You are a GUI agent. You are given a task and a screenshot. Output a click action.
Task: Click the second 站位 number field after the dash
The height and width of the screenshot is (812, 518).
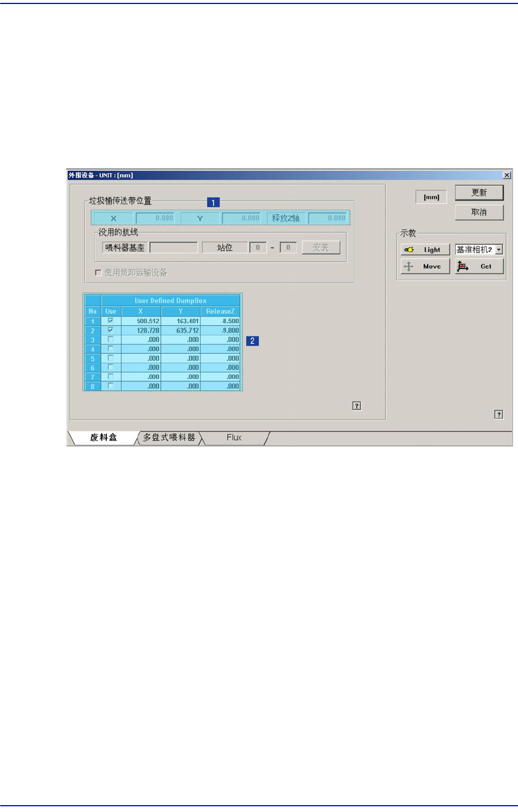[x=288, y=247]
